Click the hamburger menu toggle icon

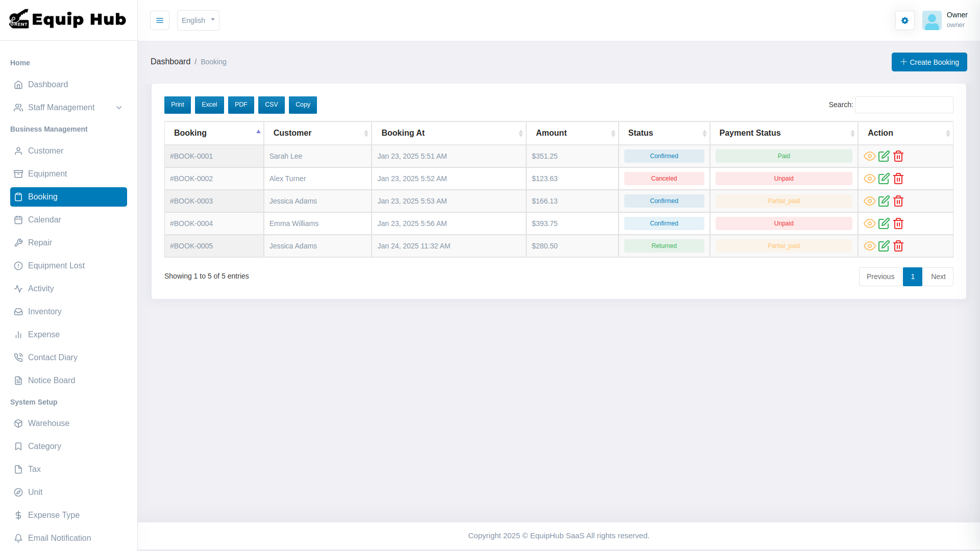160,20
